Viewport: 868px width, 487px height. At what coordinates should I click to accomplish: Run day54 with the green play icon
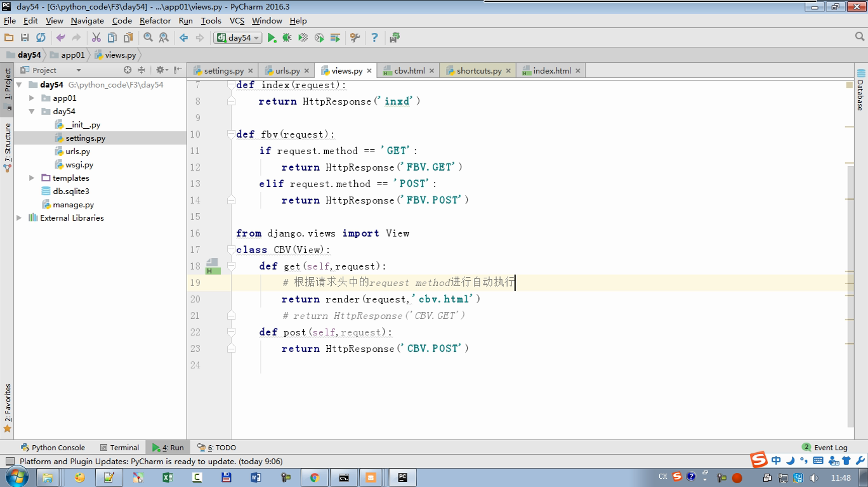(272, 38)
